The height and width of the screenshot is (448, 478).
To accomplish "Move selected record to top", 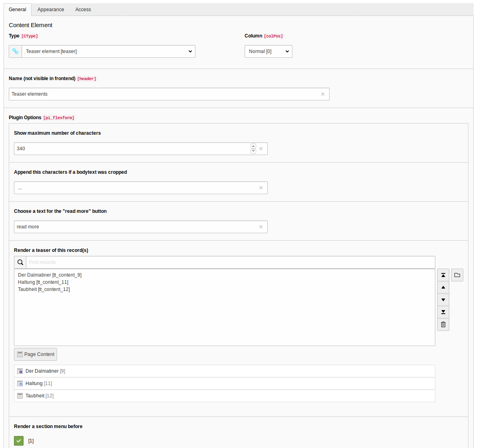I will pyautogui.click(x=443, y=275).
